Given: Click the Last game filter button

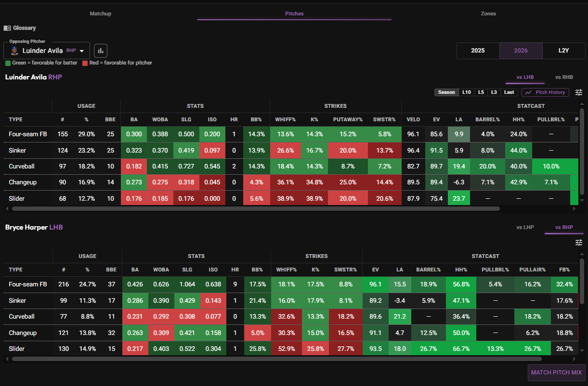Looking at the screenshot, I should 509,92.
